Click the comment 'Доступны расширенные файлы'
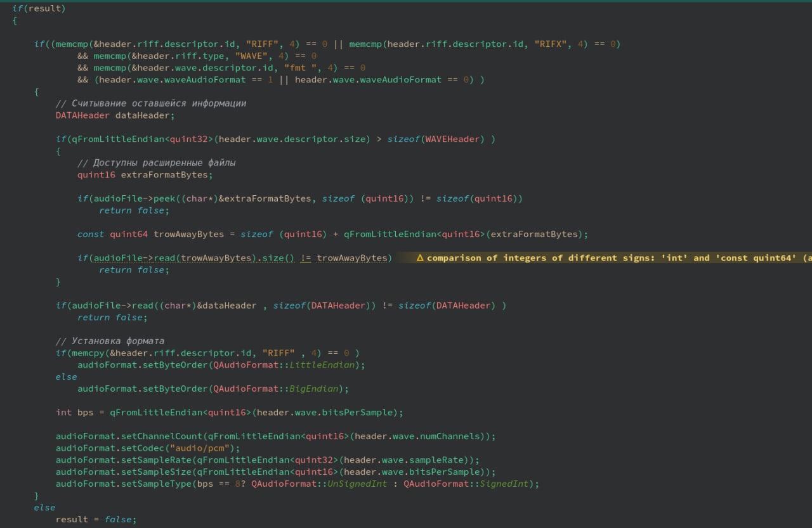The image size is (812, 528). pyautogui.click(x=157, y=163)
